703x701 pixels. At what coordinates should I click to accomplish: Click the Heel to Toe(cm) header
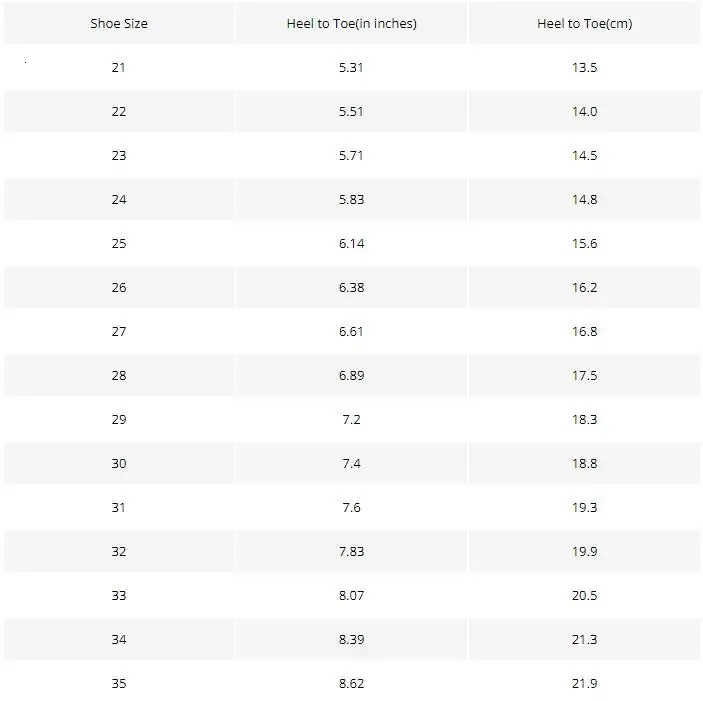584,24
